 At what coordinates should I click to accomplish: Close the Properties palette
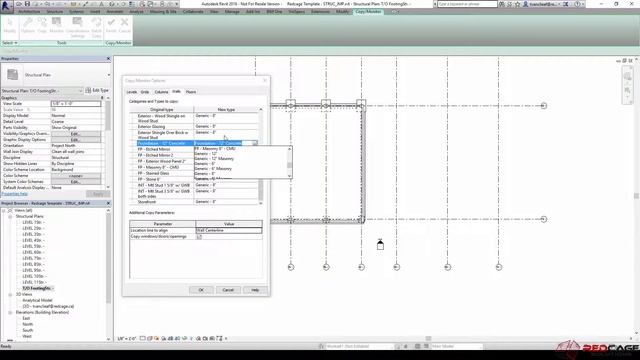pos(108,59)
